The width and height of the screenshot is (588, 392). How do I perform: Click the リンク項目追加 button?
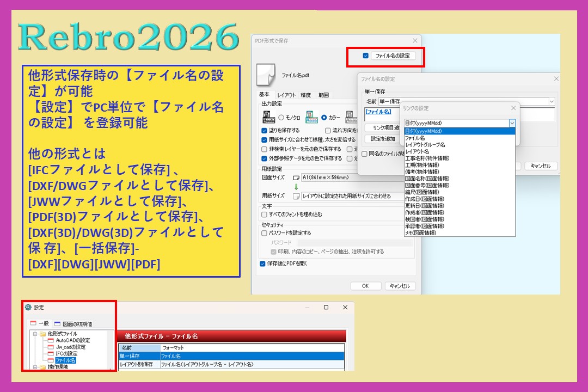point(383,128)
